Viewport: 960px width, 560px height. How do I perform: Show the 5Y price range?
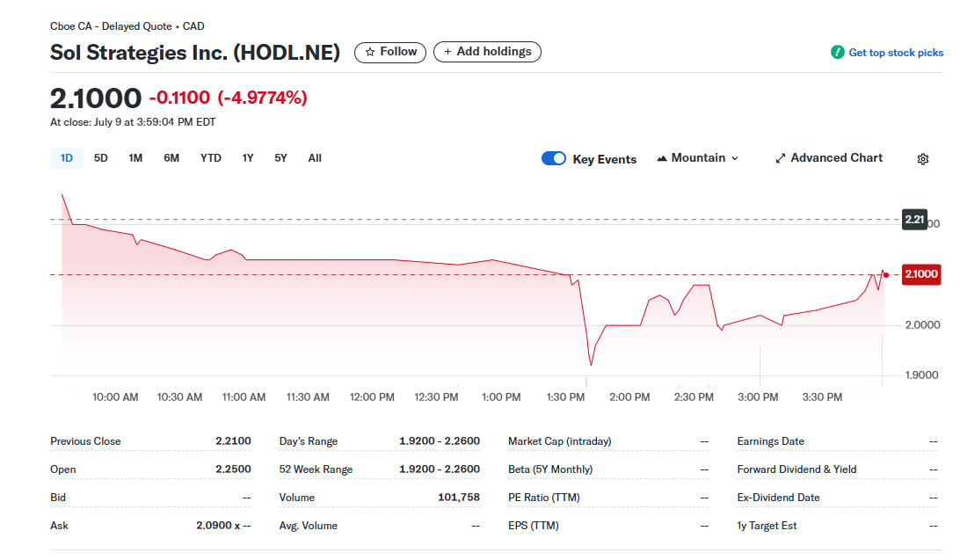tap(280, 158)
